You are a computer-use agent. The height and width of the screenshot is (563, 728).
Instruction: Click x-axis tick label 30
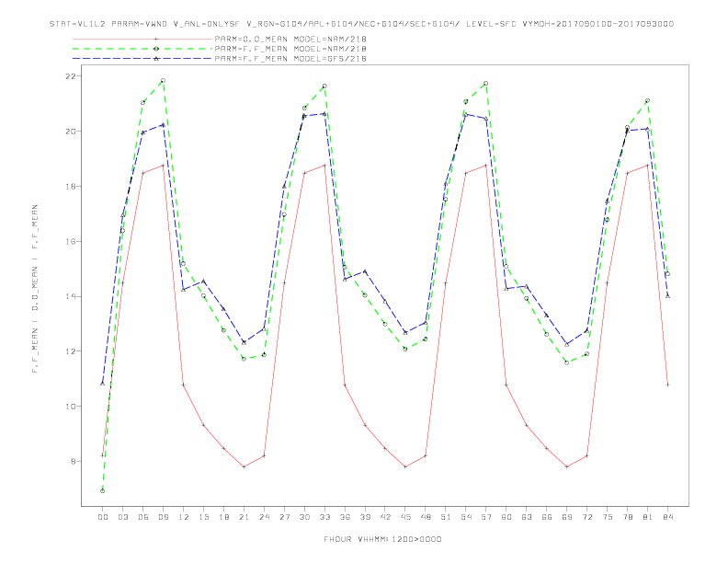coord(304,517)
